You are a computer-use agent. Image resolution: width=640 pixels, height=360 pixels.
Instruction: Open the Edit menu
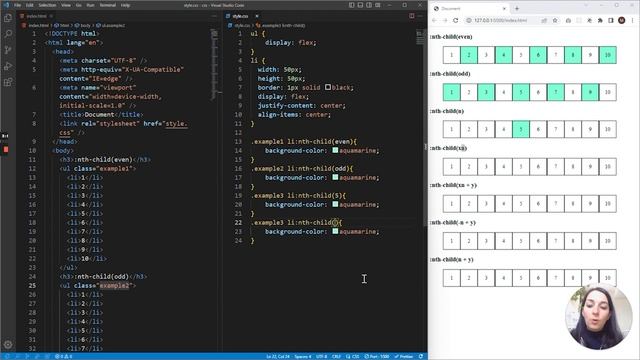30,5
